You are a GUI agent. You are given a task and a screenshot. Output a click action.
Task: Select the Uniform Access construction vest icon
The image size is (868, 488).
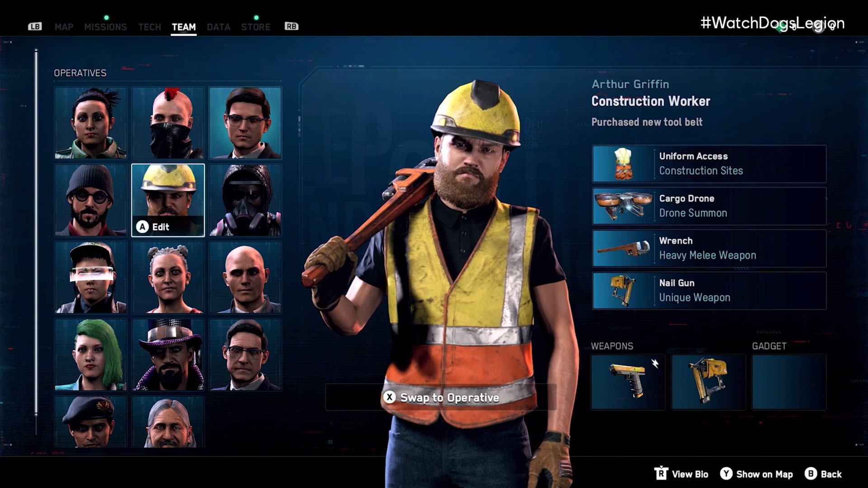coord(624,164)
